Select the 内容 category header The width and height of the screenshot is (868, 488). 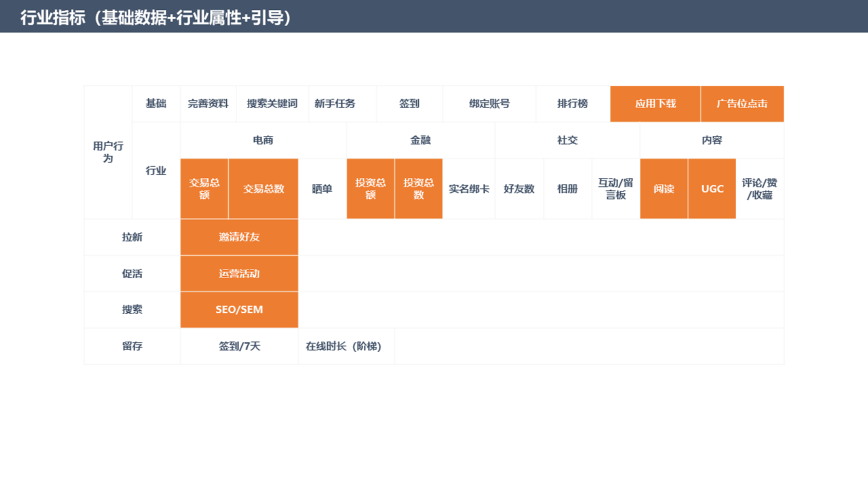click(712, 140)
